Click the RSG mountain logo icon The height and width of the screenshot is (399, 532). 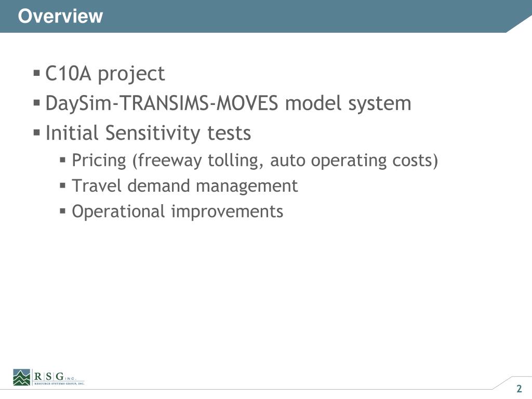click(22, 377)
